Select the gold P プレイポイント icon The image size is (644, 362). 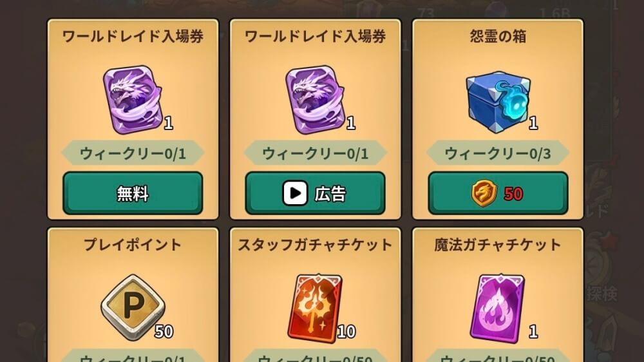pos(133,307)
